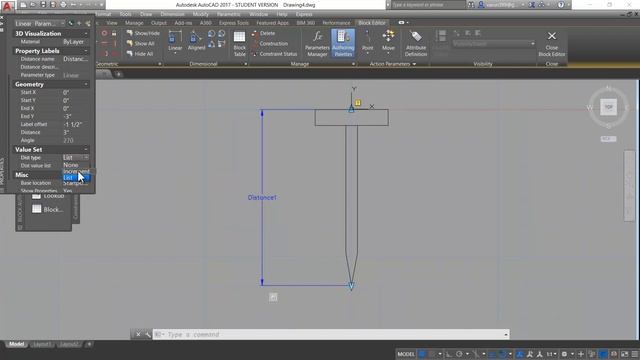Screen dimensions: 640x360
Task: Click the Delete constraint button
Action: 263,33
